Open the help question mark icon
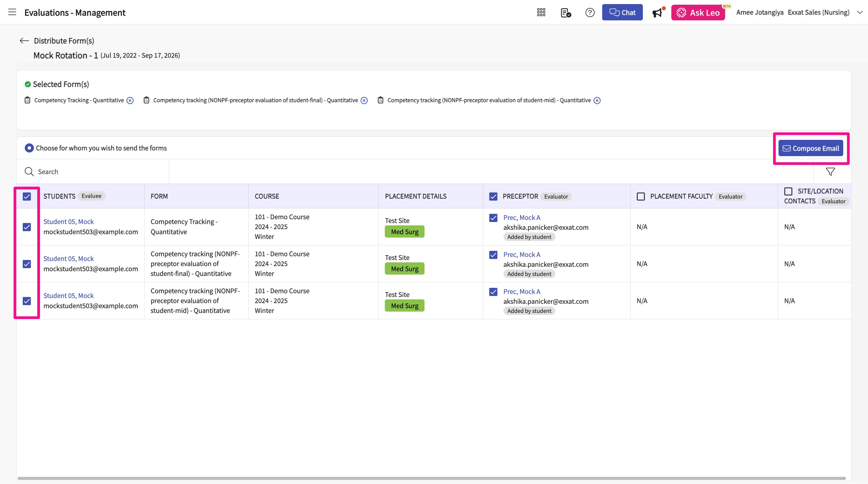Image resolution: width=868 pixels, height=484 pixels. click(590, 13)
